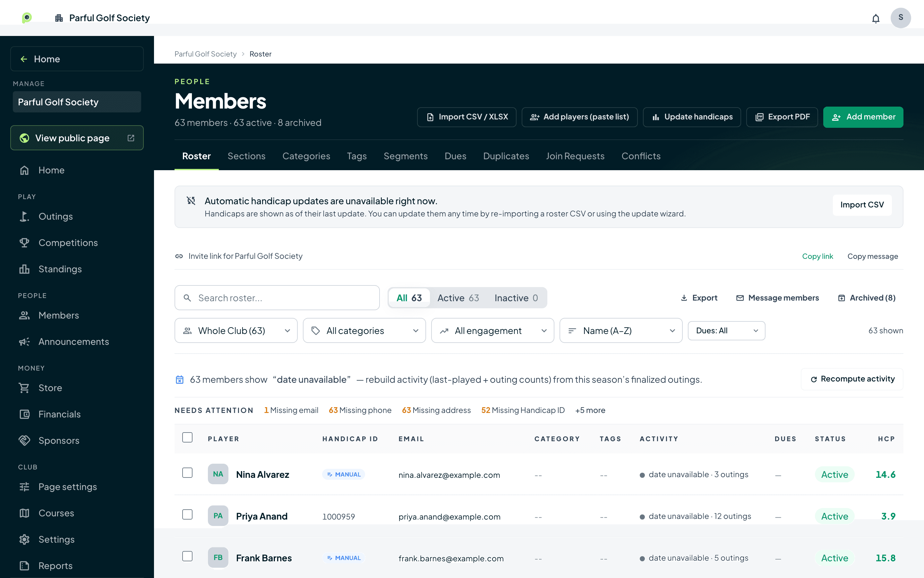Select the All 63 filter

coord(409,298)
